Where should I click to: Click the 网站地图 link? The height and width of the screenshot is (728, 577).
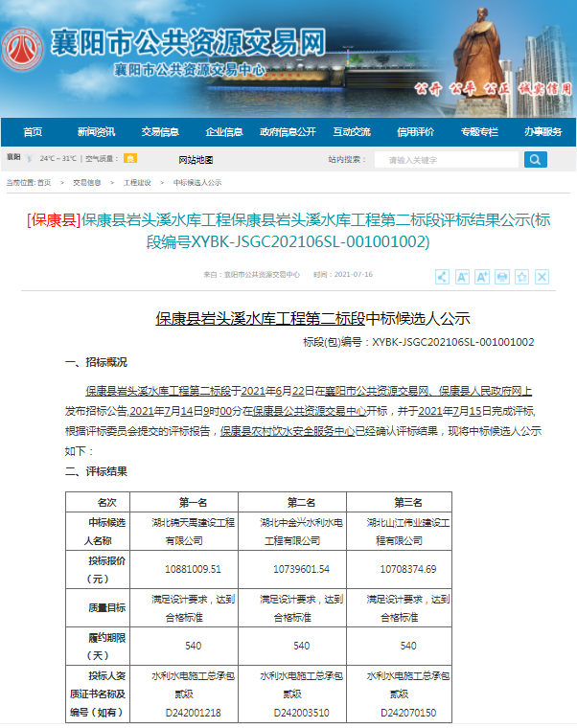coord(196,159)
